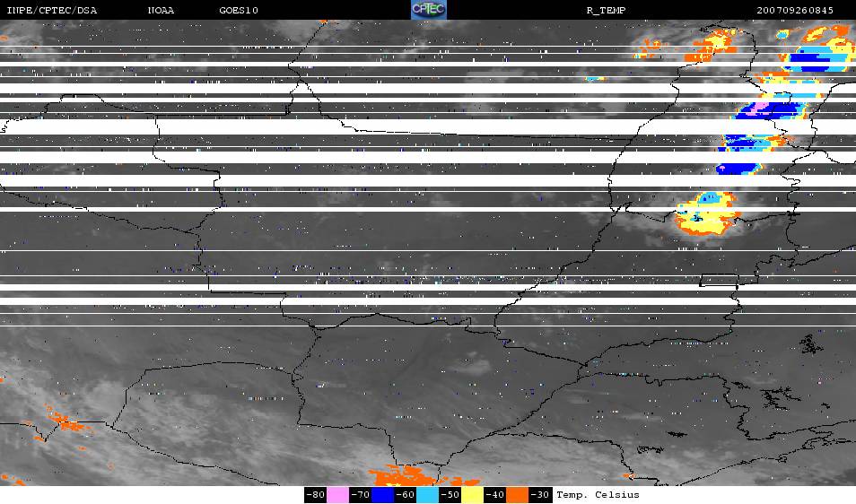This screenshot has width=856, height=504.
Task: Click the -80 legend value
Action: [316, 495]
